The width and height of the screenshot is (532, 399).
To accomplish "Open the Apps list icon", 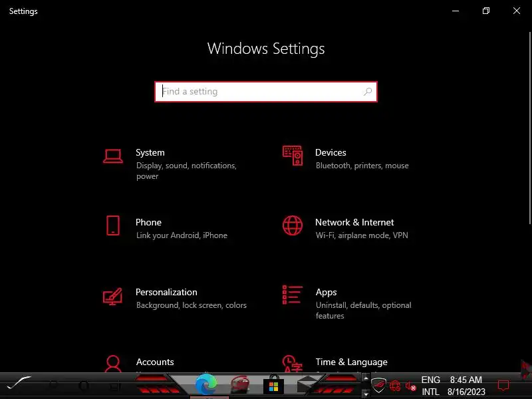I will [293, 295].
